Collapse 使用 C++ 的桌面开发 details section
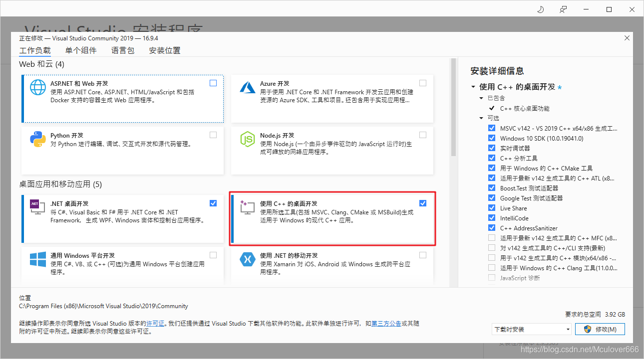Image resolution: width=644 pixels, height=359 pixels. pos(473,87)
